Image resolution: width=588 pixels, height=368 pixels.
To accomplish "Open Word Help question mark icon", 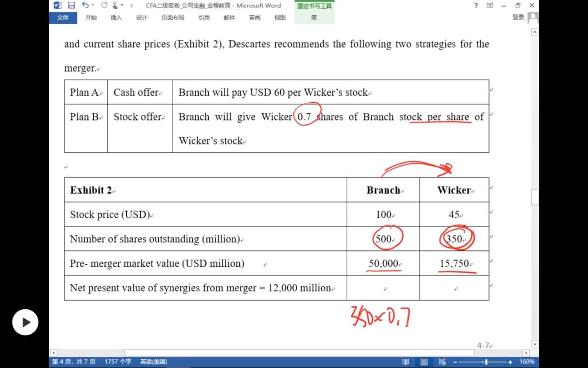I will click(476, 6).
